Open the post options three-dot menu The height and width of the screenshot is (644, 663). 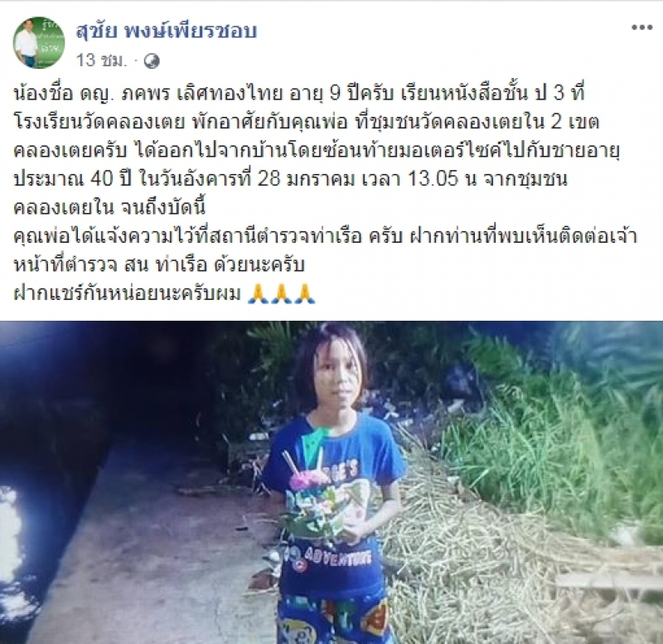641,27
